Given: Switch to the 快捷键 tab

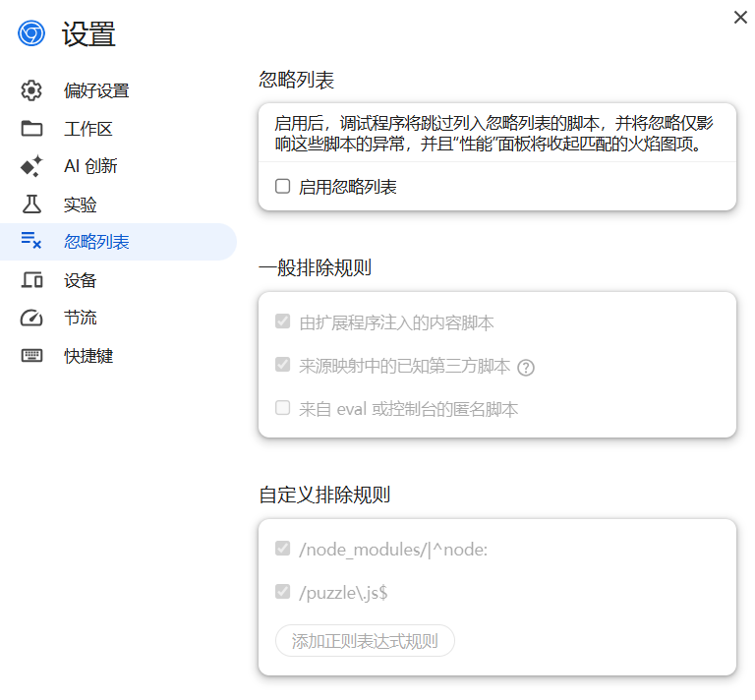Looking at the screenshot, I should pyautogui.click(x=88, y=356).
